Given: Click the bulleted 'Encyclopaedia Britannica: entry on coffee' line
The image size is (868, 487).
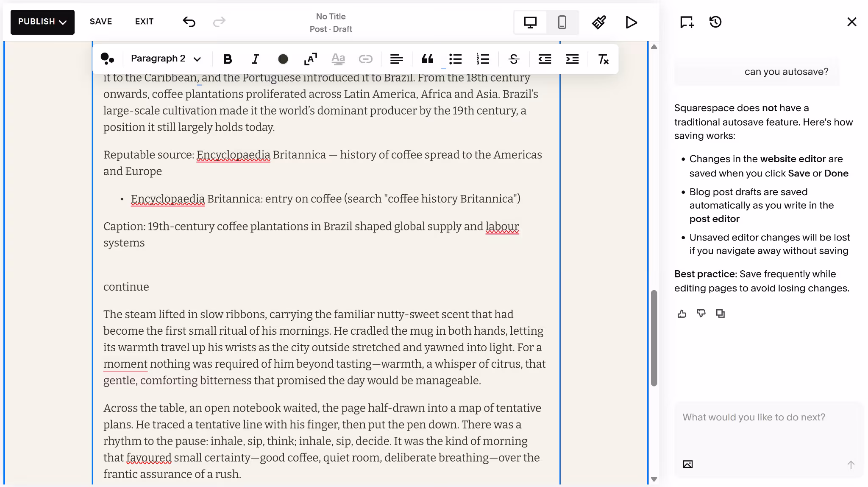Looking at the screenshot, I should click(325, 199).
